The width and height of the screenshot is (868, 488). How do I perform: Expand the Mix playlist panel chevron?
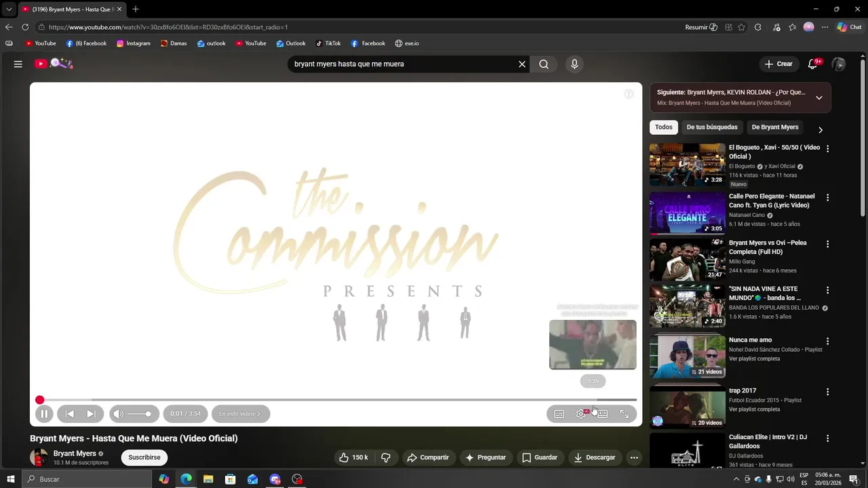818,98
